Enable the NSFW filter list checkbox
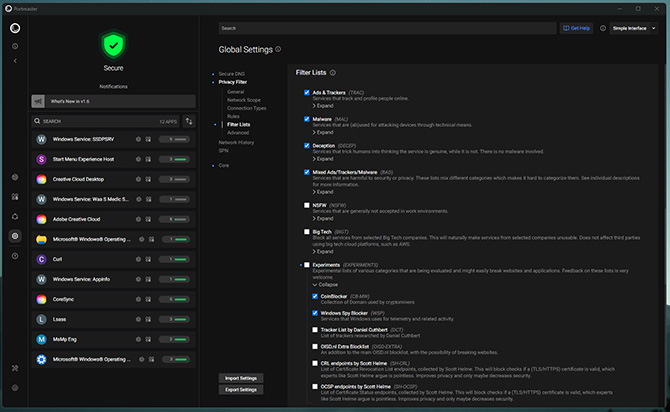Viewport: 670px width, 412px height. [x=307, y=205]
